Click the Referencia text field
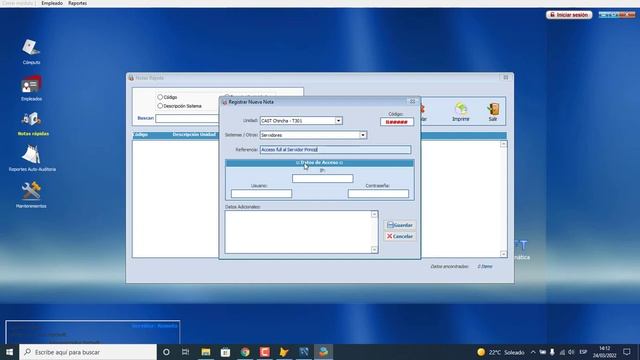 coord(336,150)
